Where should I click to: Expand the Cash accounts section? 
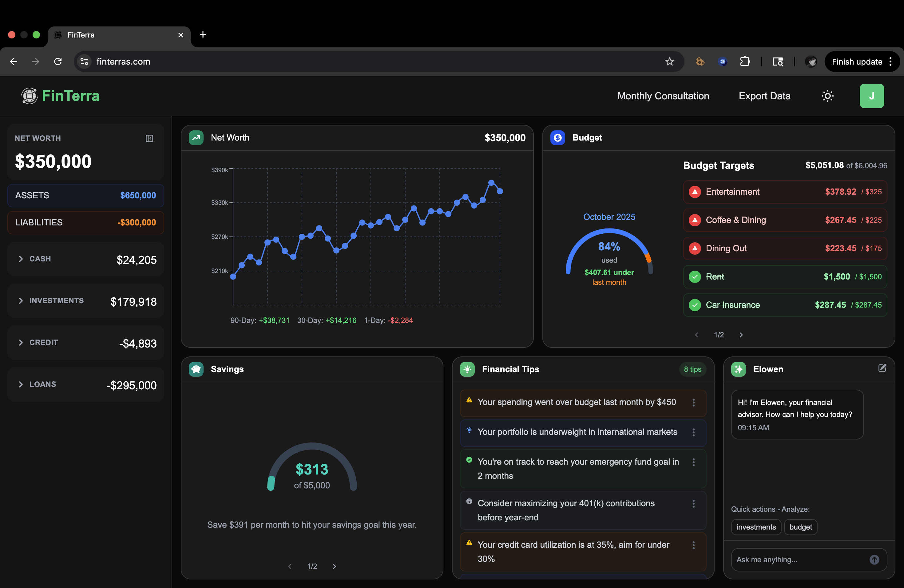pyautogui.click(x=21, y=259)
